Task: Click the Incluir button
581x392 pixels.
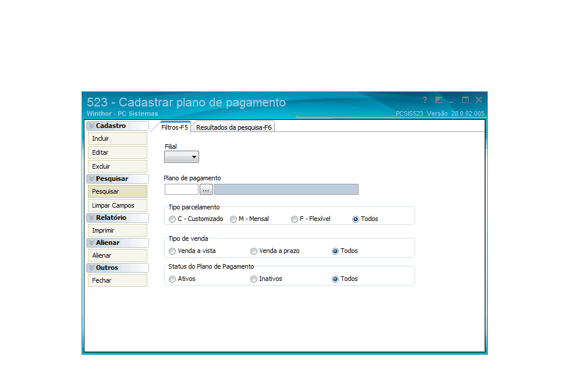Action: pyautogui.click(x=118, y=138)
